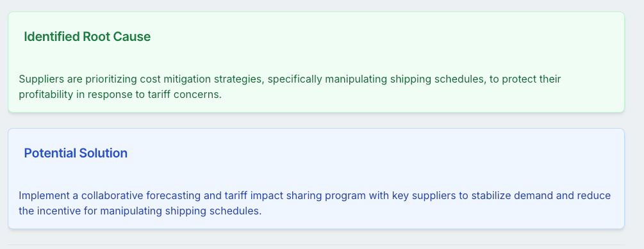Viewport: 644px width, 249px height.
Task: Click 'and reduce' ending the solution line
Action: 584,196
